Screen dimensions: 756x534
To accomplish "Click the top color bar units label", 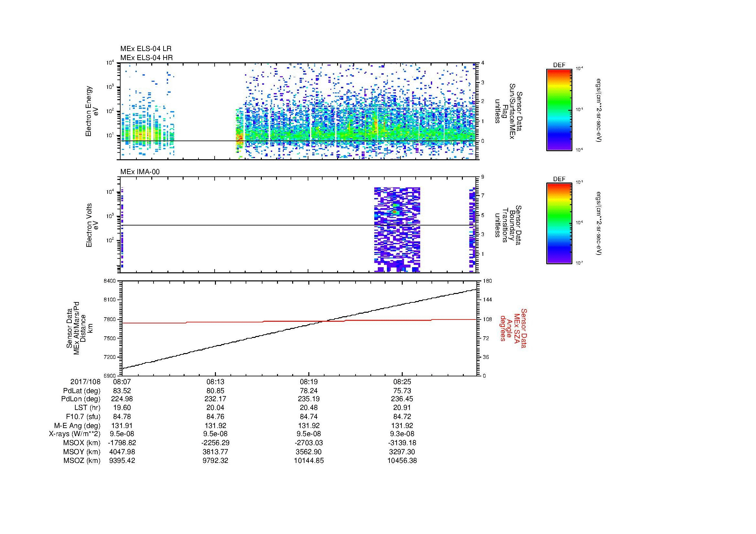I will (x=599, y=110).
